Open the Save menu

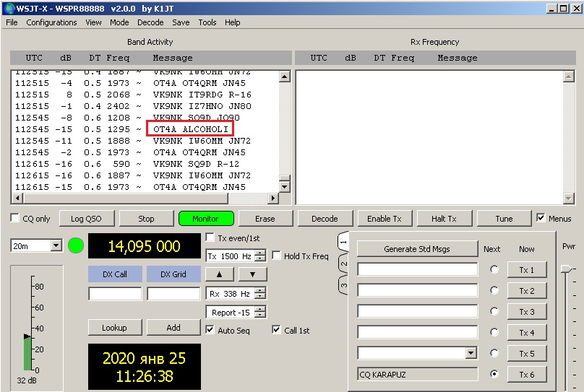pos(181,22)
